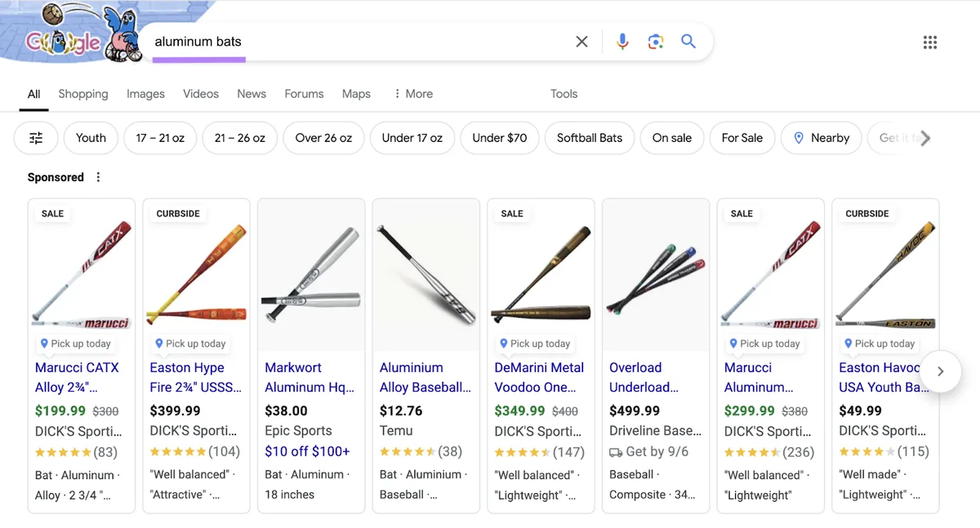Click the Marucci CATX $199.99 bat image
This screenshot has height=528, width=980.
(82, 275)
